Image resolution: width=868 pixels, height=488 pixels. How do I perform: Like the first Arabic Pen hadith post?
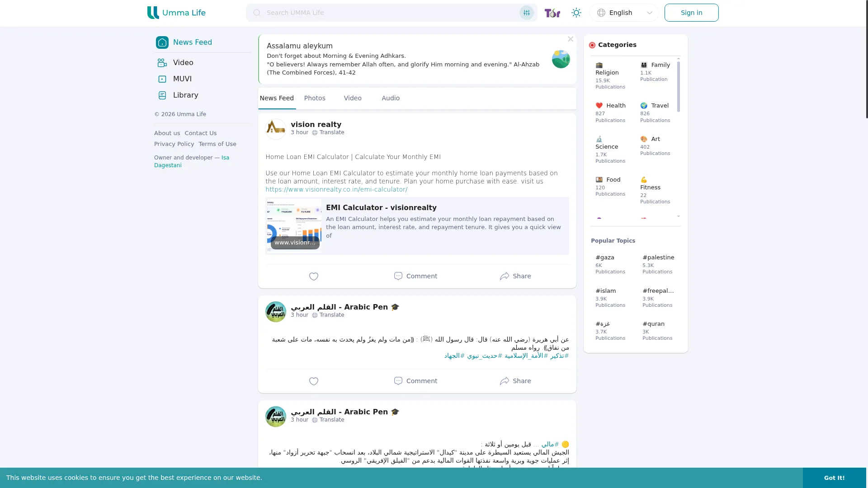coord(314,381)
